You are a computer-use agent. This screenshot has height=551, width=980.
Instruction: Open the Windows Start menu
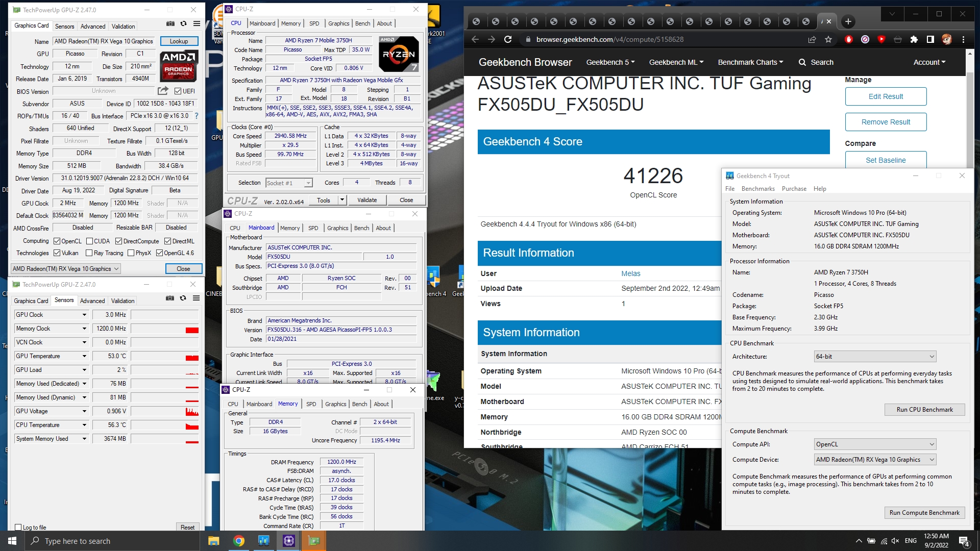(12, 541)
